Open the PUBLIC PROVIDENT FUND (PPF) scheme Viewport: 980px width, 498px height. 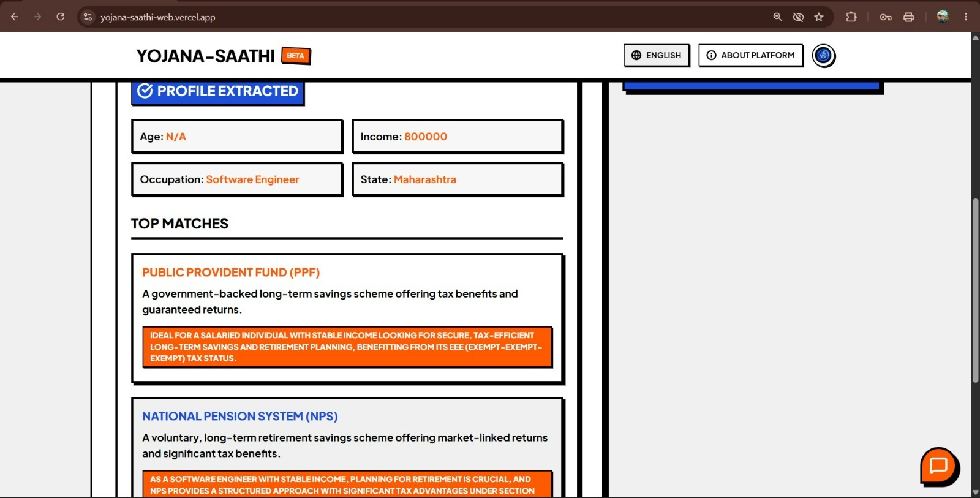pyautogui.click(x=231, y=273)
